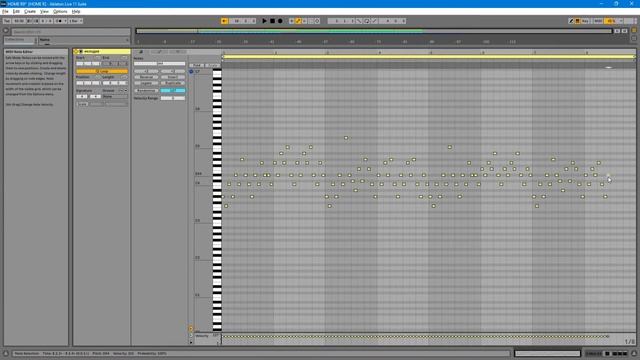Click the Tap tempo button
Screen dimensions: 640x360
7,21
